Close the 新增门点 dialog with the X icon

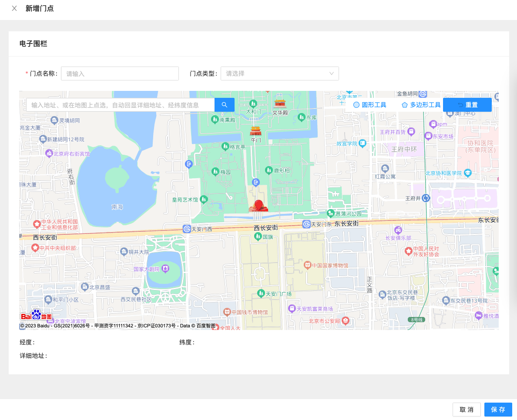pos(14,9)
